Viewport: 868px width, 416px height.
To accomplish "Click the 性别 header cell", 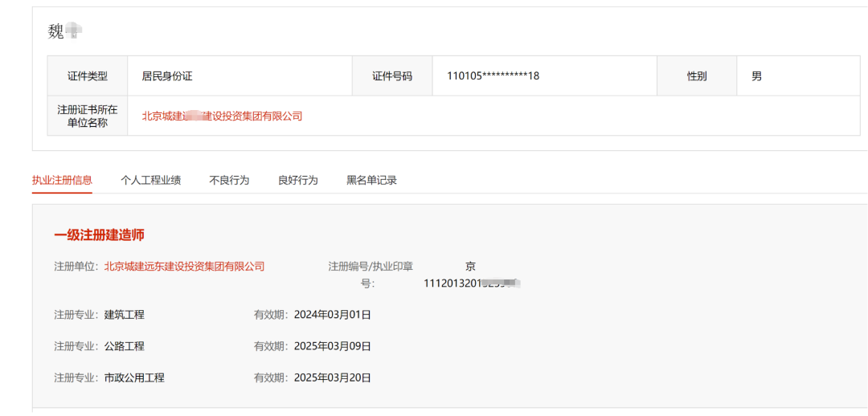I will click(696, 76).
